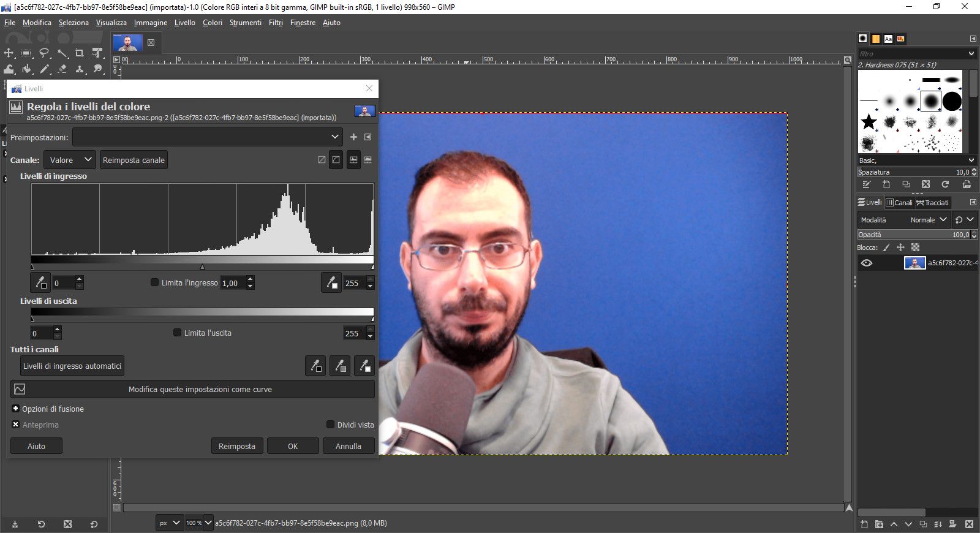Open layer Modalità Normale dropdown
This screenshot has width=980, height=533.
(x=904, y=219)
